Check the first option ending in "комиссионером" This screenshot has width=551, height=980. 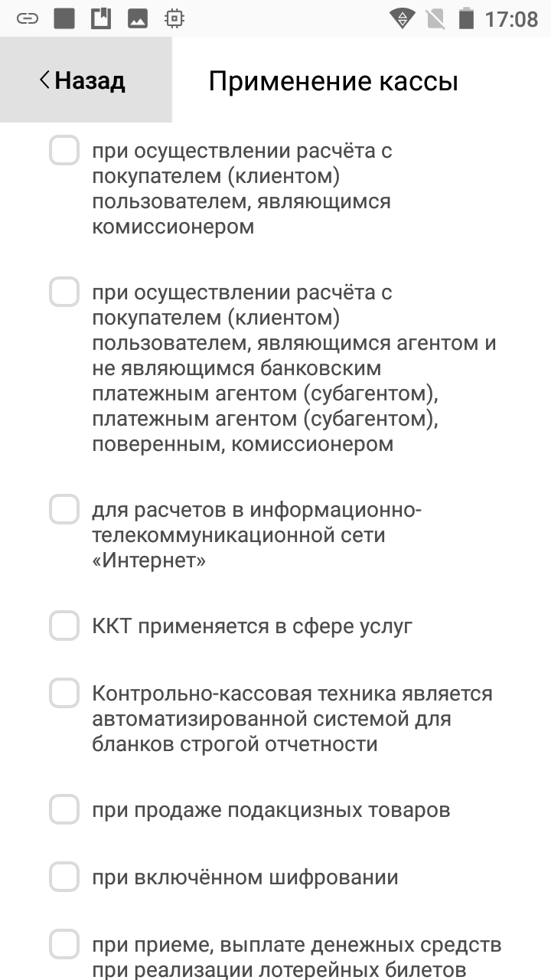point(64,150)
